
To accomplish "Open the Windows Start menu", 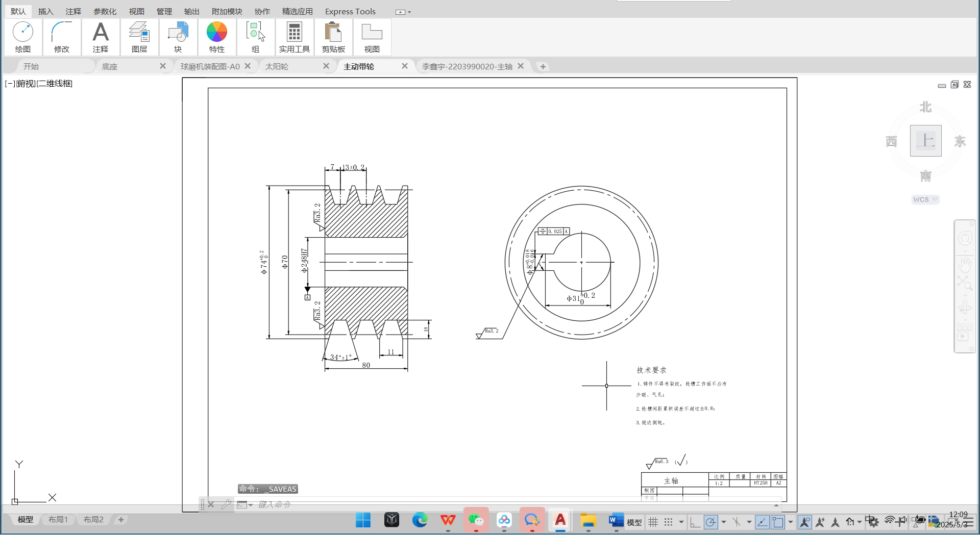I will (x=363, y=520).
